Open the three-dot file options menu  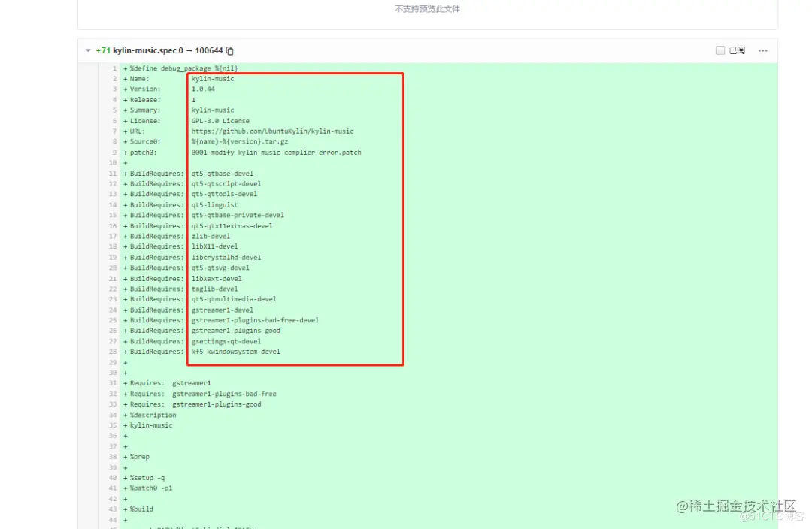pyautogui.click(x=763, y=51)
